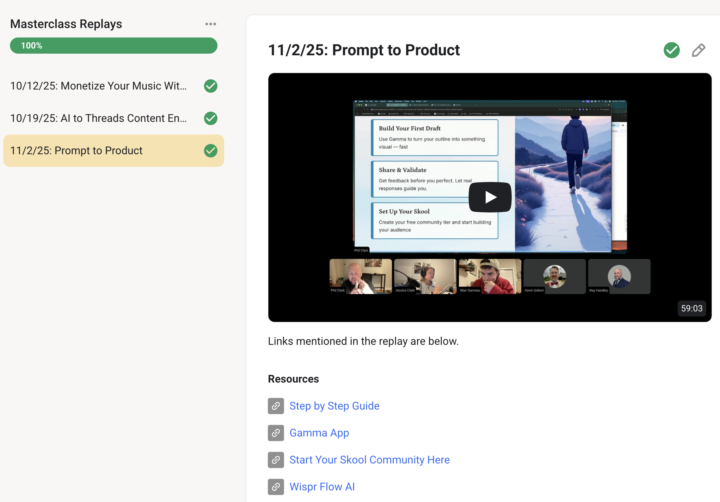
Task: Open the Step by Step Guide link
Action: 334,406
